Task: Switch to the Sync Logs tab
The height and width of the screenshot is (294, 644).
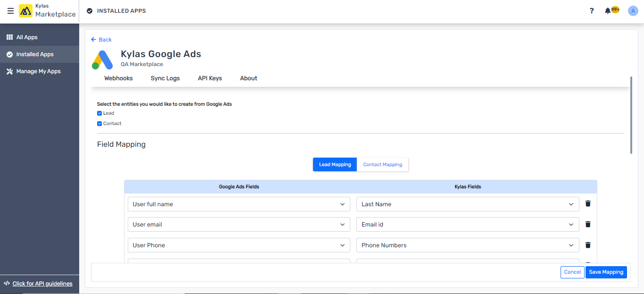Action: (165, 78)
